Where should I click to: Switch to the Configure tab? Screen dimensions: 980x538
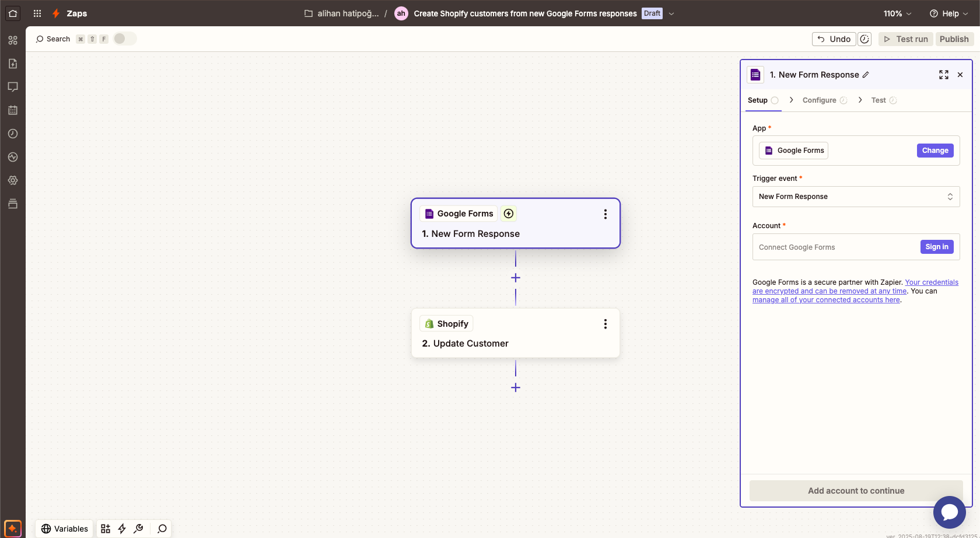(819, 100)
